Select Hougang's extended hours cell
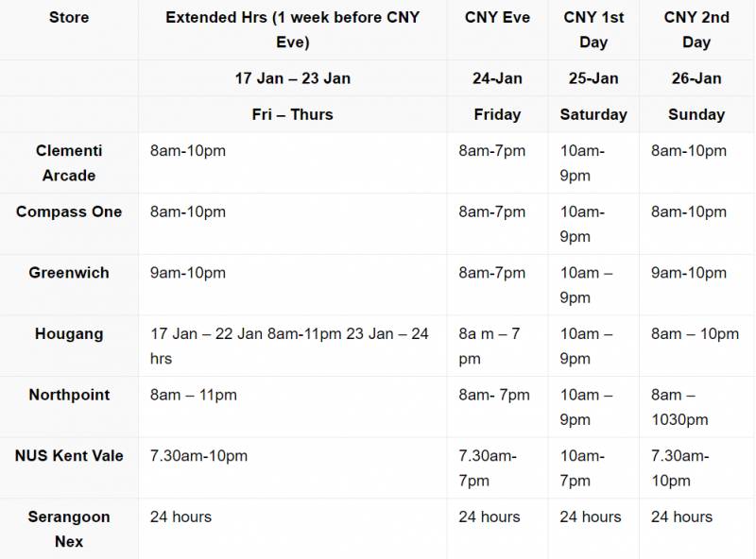Viewport: 756px width, 559px height. click(289, 347)
